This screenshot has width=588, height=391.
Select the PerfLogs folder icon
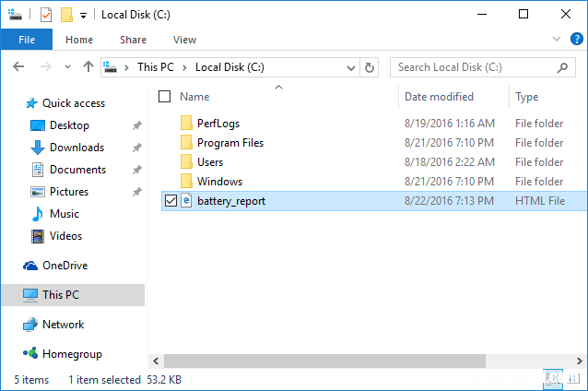pyautogui.click(x=186, y=123)
